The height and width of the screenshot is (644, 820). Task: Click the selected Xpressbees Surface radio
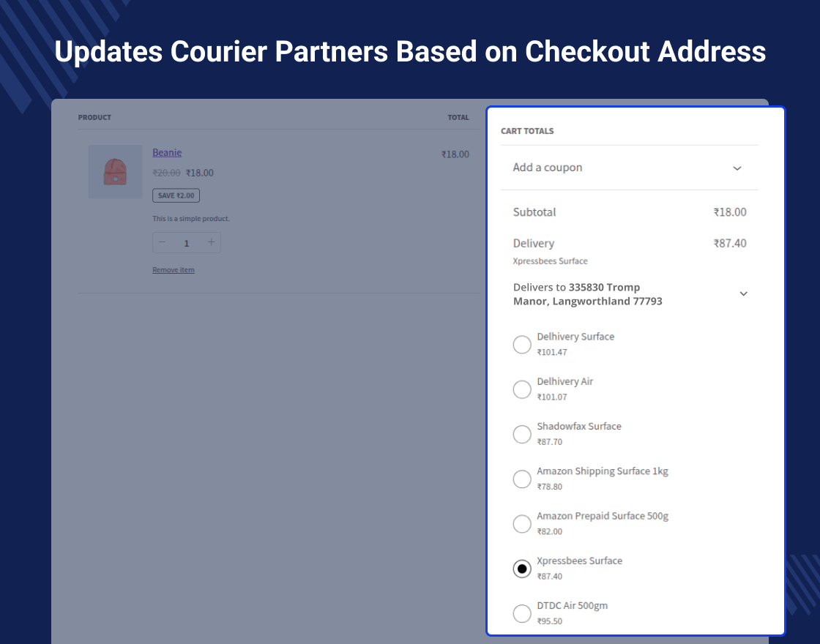[x=522, y=569]
